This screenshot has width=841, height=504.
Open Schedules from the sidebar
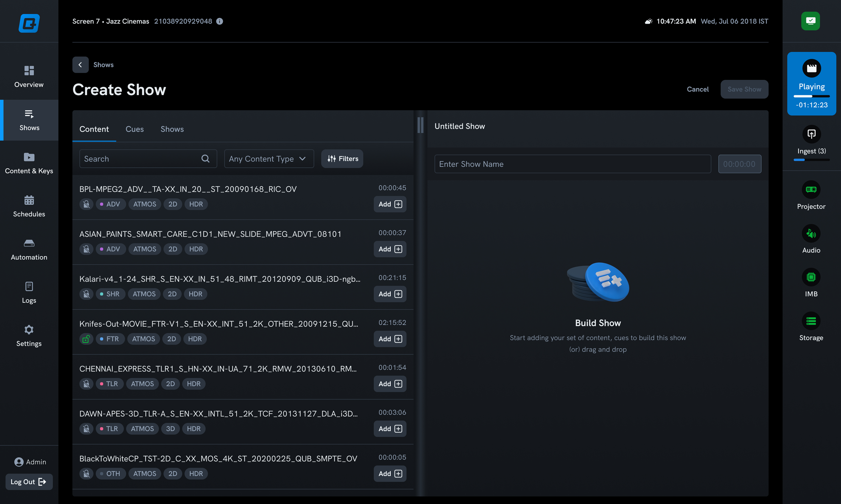tap(29, 206)
